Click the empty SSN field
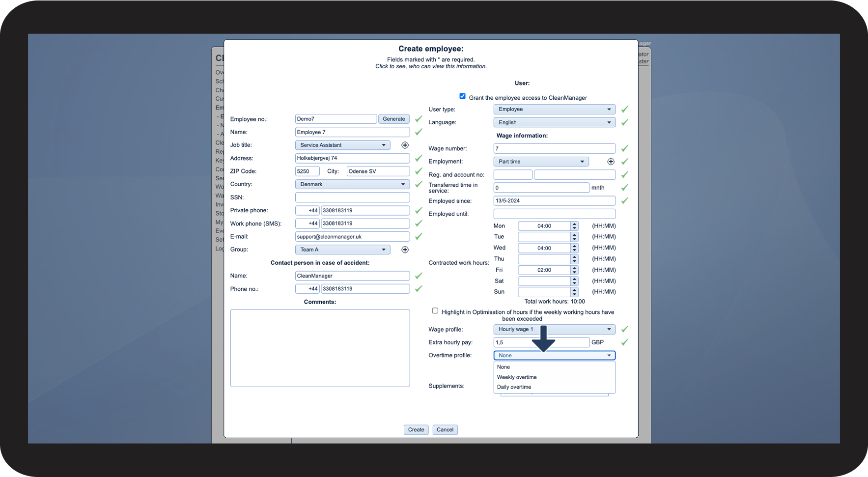The image size is (868, 477). click(352, 197)
